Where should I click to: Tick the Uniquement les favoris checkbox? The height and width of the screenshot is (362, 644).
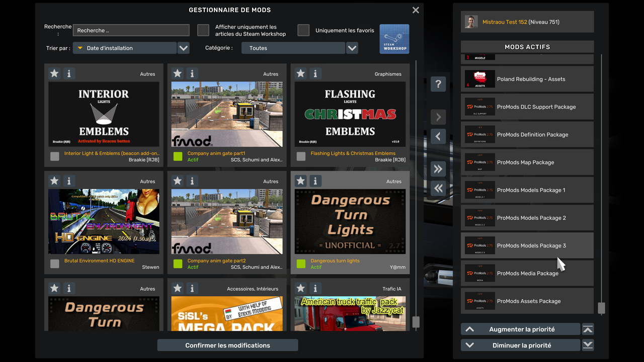pos(303,30)
